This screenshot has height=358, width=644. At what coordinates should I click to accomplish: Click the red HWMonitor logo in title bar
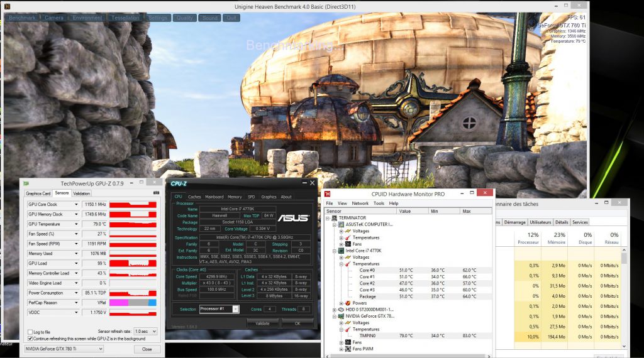click(x=327, y=193)
